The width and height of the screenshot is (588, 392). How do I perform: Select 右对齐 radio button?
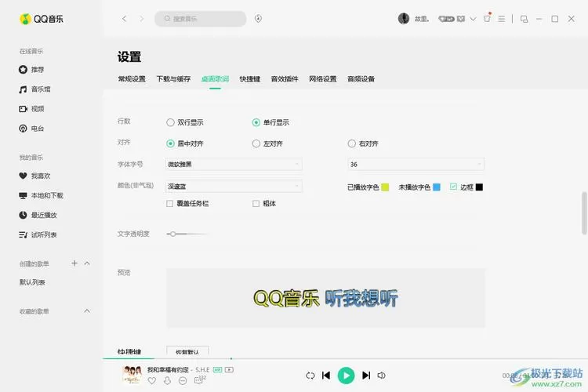(352, 143)
